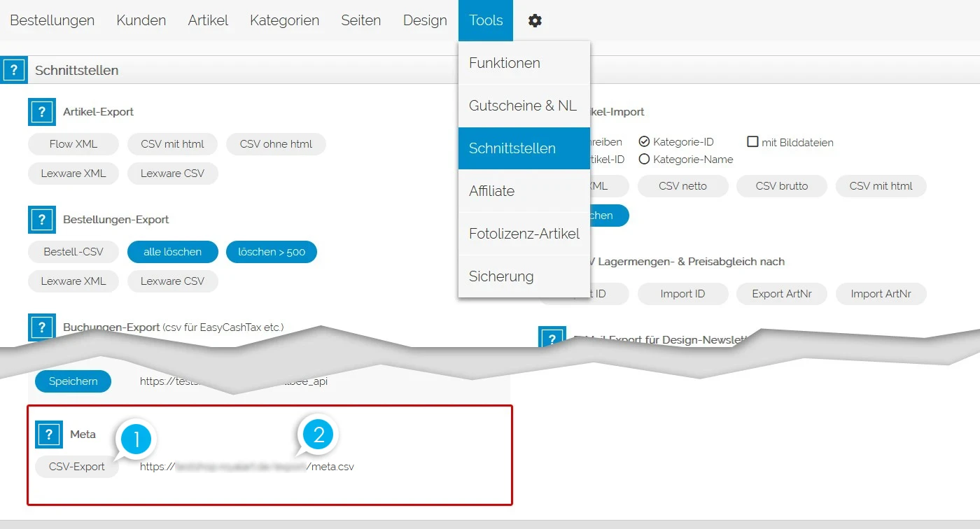
Task: Click the meta.csv URL link
Action: (246, 467)
